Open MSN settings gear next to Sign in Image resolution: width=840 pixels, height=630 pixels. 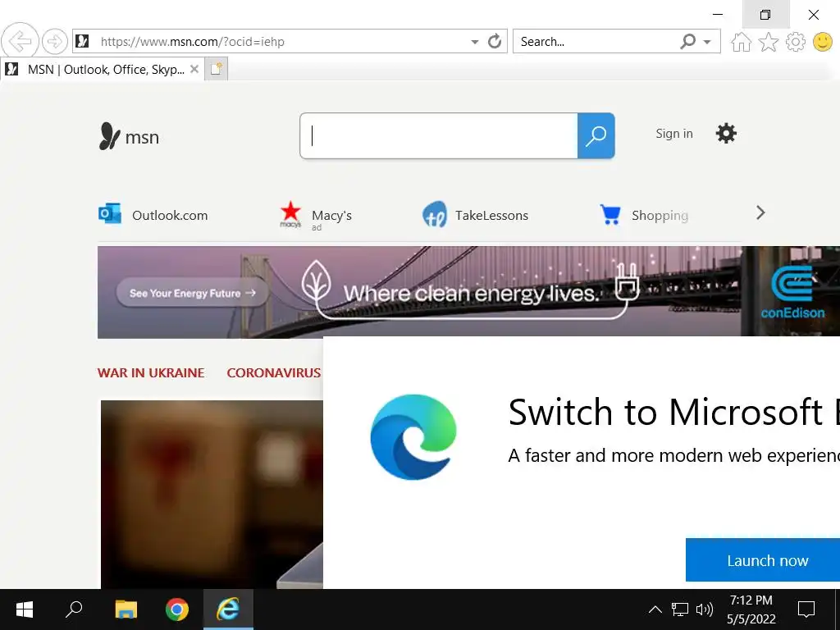[726, 134]
